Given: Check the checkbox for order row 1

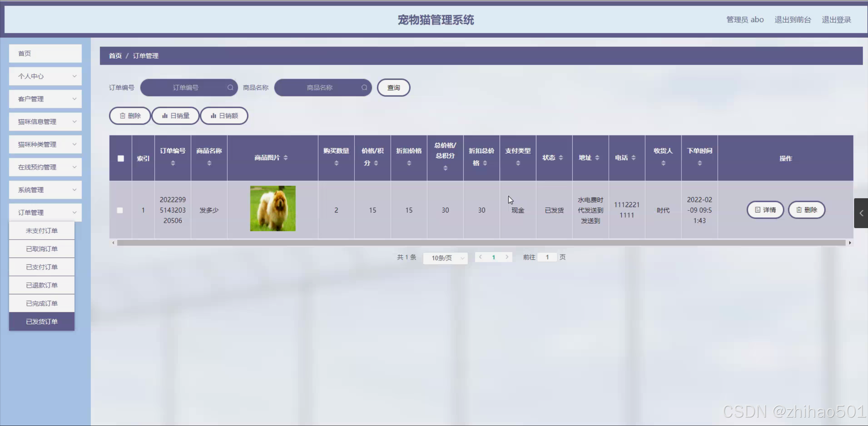Looking at the screenshot, I should (x=120, y=210).
